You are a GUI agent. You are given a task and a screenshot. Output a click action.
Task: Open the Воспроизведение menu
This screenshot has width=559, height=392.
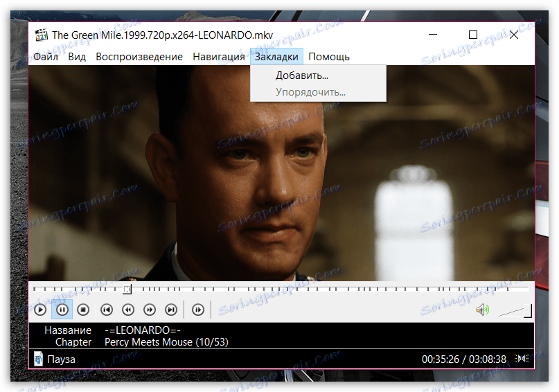point(139,57)
